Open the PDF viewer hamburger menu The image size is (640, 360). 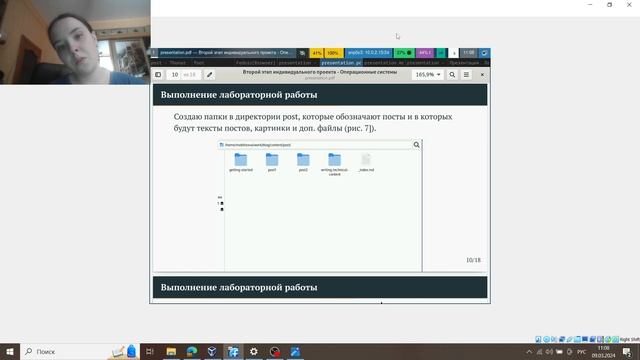[x=466, y=75]
